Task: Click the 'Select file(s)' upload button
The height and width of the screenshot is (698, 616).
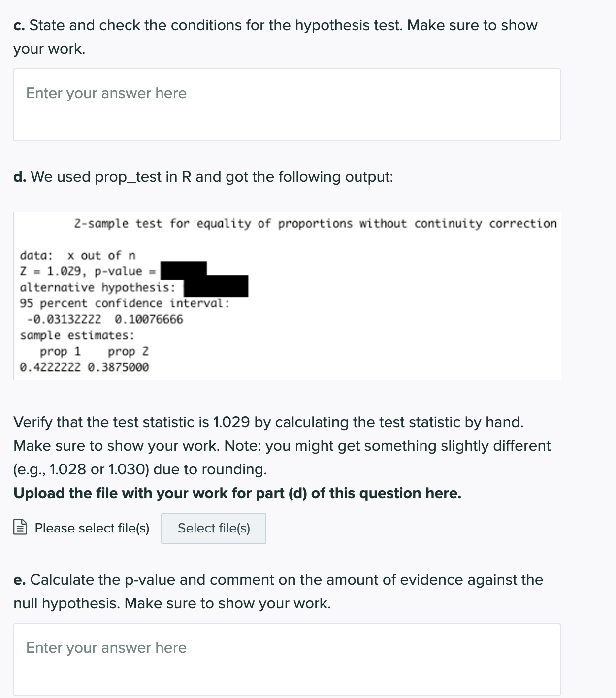Action: click(x=214, y=528)
